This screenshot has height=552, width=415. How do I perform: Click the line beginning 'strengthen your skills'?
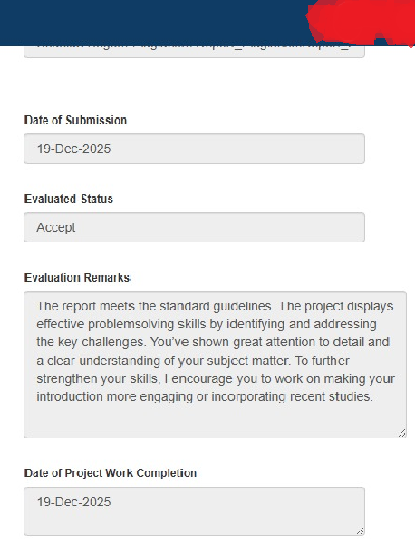click(215, 379)
